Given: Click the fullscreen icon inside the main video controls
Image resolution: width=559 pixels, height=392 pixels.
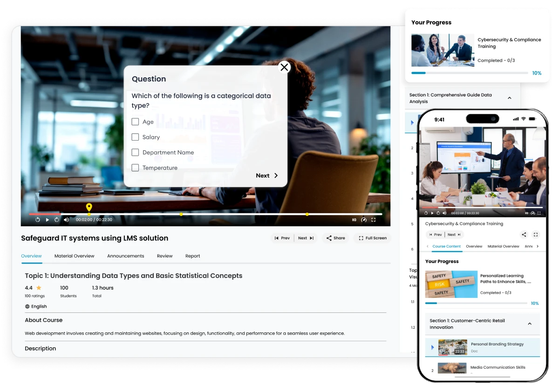Looking at the screenshot, I should click(x=373, y=220).
